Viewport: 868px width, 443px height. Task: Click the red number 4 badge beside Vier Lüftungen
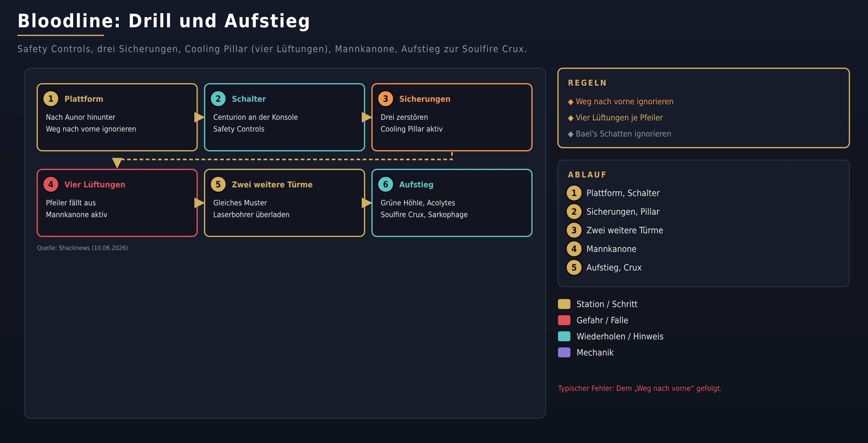51,184
